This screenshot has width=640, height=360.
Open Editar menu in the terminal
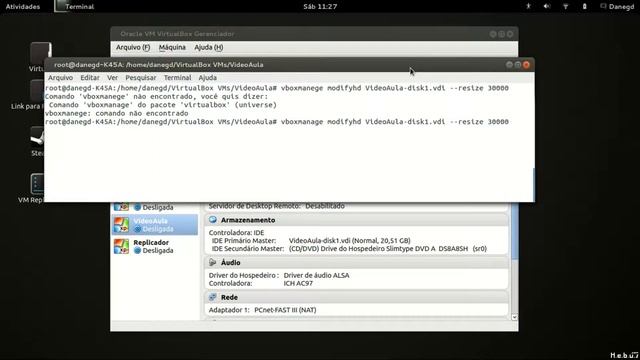click(x=90, y=78)
